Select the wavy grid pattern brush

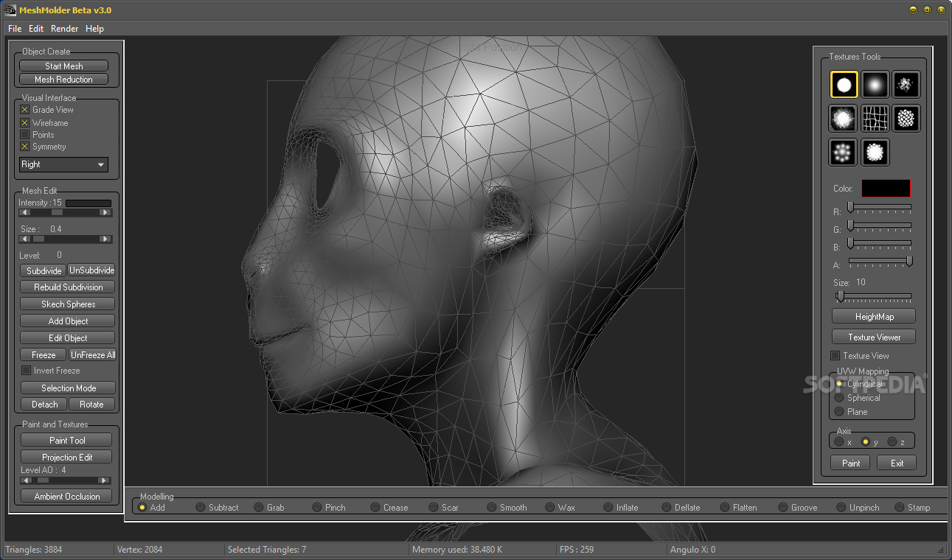click(875, 118)
